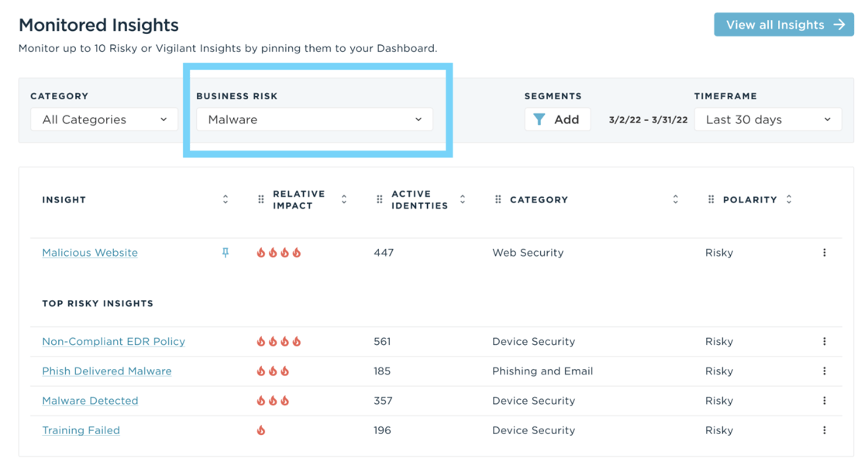Open the Training Failed row options menu
The width and height of the screenshot is (868, 469).
825,430
